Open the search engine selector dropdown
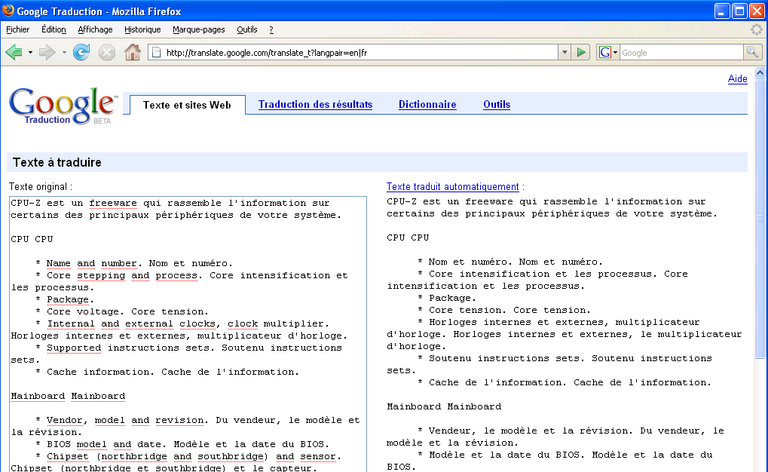 point(608,52)
